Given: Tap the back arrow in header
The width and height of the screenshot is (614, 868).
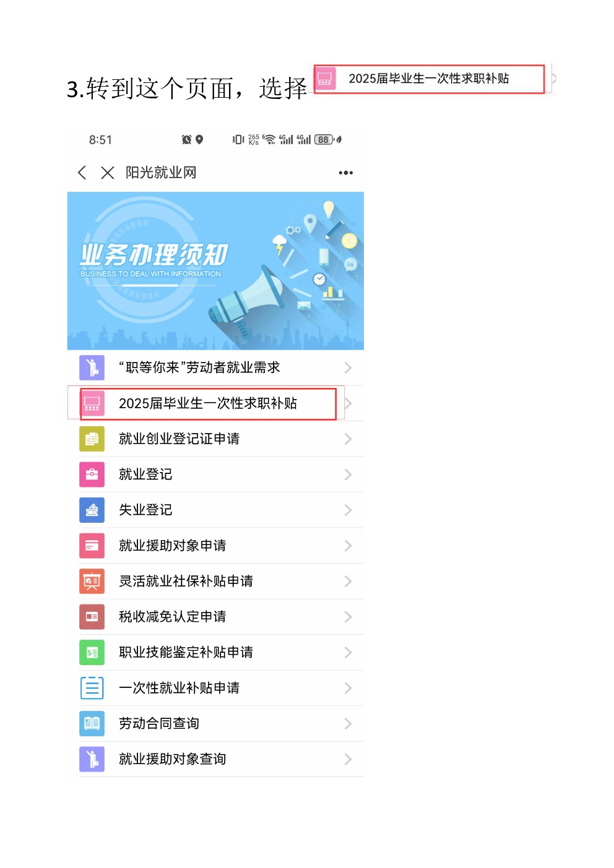Looking at the screenshot, I should 82,173.
